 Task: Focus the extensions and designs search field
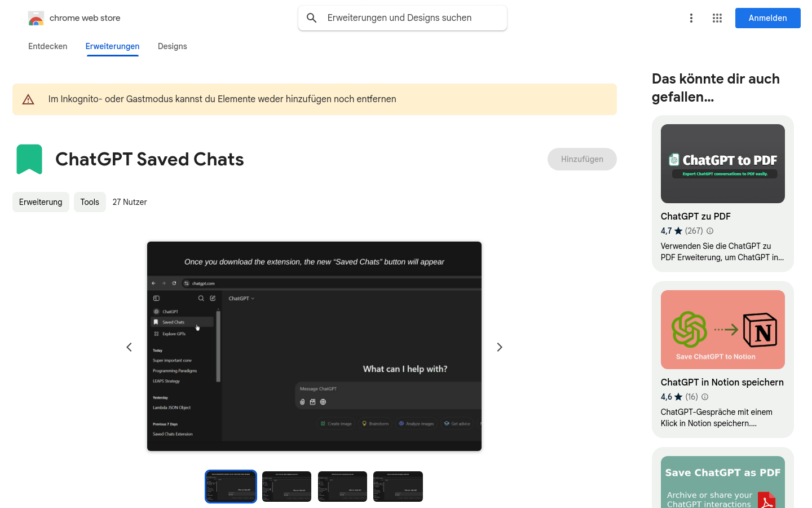tap(403, 18)
